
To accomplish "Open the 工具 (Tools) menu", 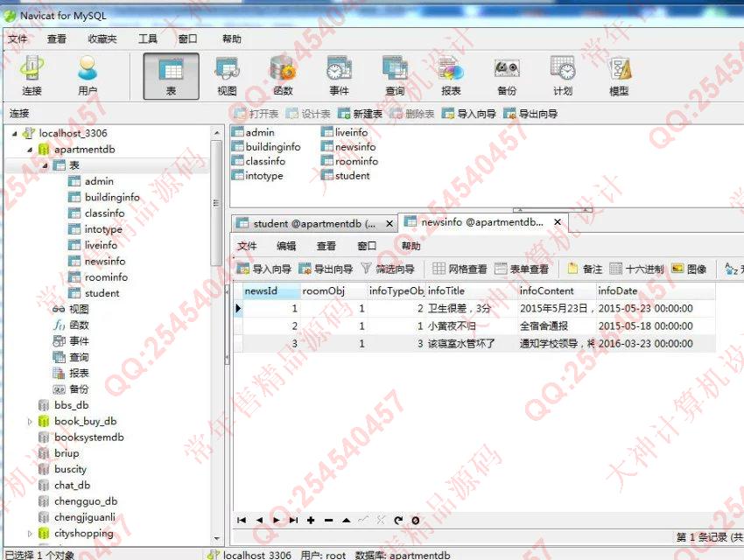I will (x=148, y=38).
